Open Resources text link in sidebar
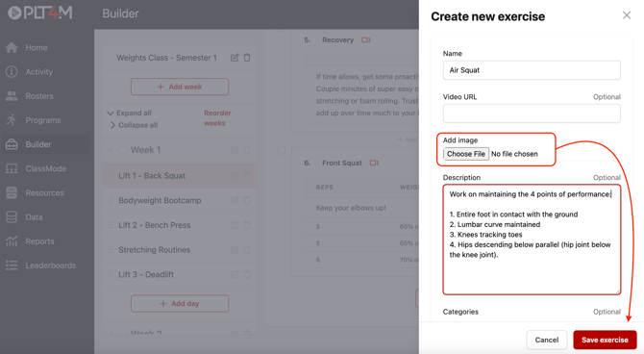This screenshot has height=354, width=644. (45, 193)
